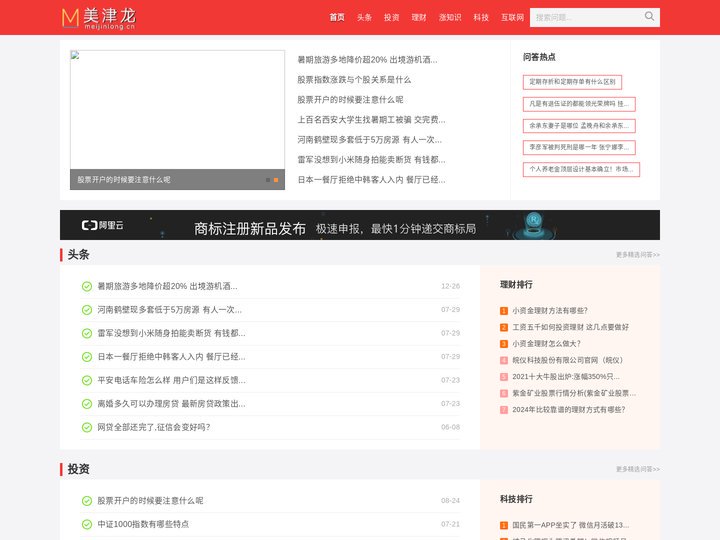
Task: Click hot tag 凡是有退伍证的都能领光荣牌吗
Action: [579, 104]
